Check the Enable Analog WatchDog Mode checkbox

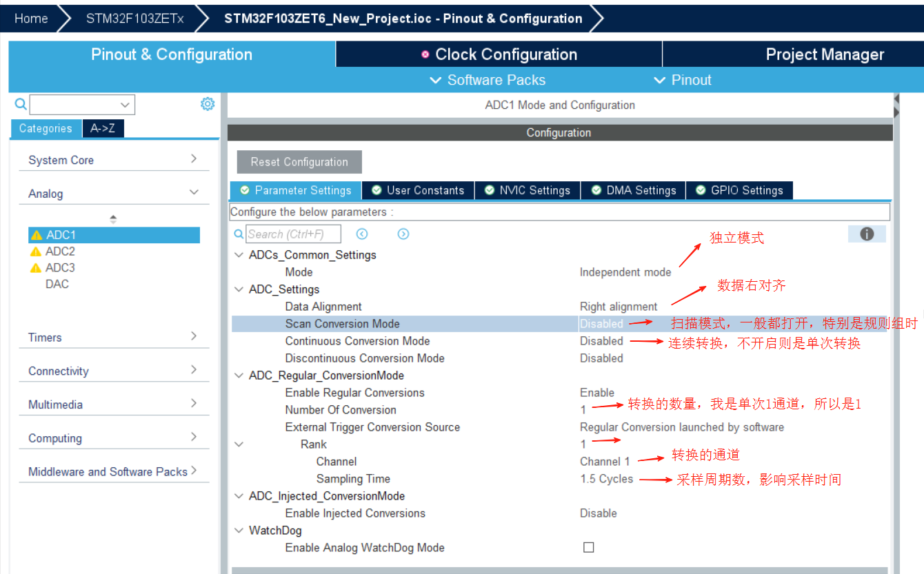point(588,546)
